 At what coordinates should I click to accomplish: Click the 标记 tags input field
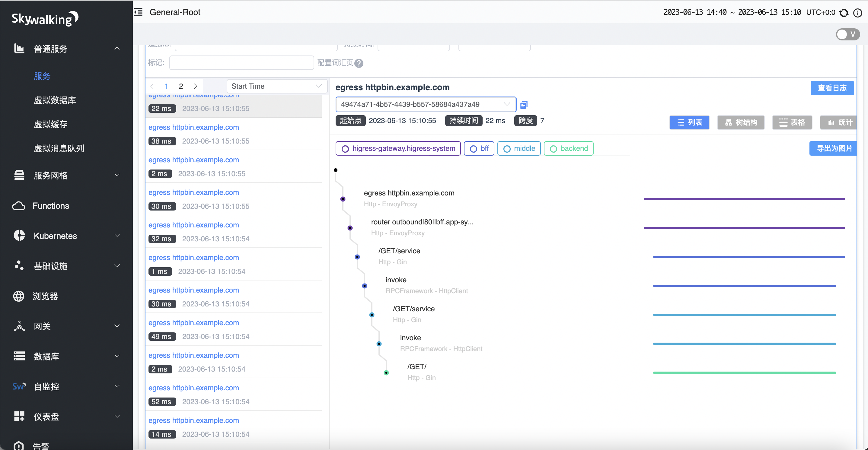coord(241,63)
